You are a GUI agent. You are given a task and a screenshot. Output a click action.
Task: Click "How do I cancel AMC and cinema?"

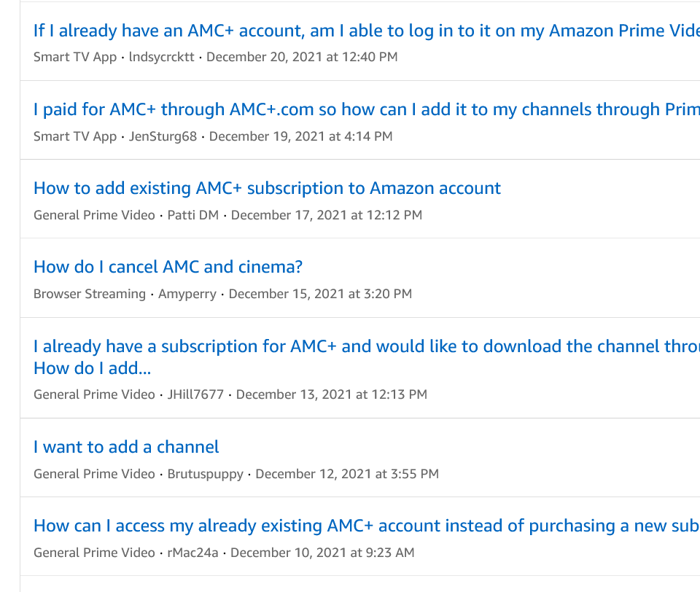168,267
